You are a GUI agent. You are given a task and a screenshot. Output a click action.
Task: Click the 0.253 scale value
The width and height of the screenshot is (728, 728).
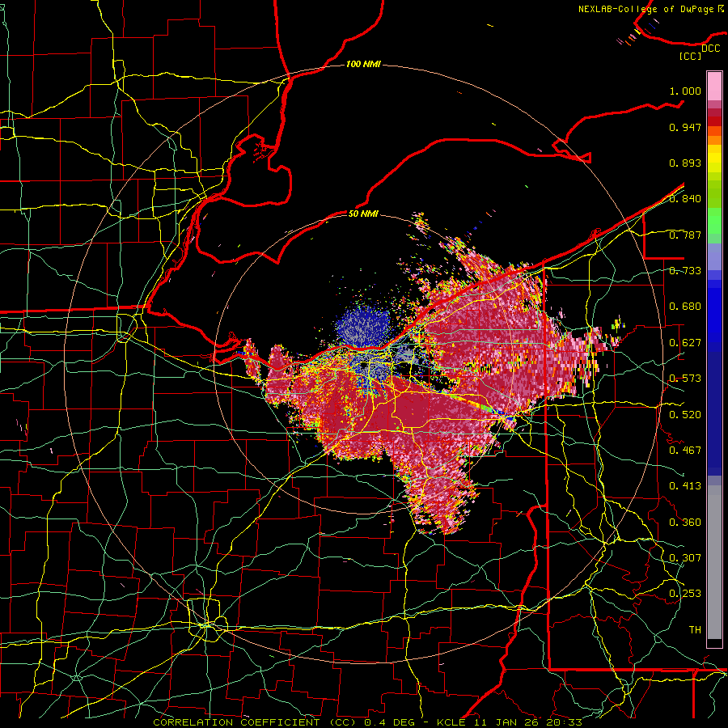pyautogui.click(x=685, y=594)
